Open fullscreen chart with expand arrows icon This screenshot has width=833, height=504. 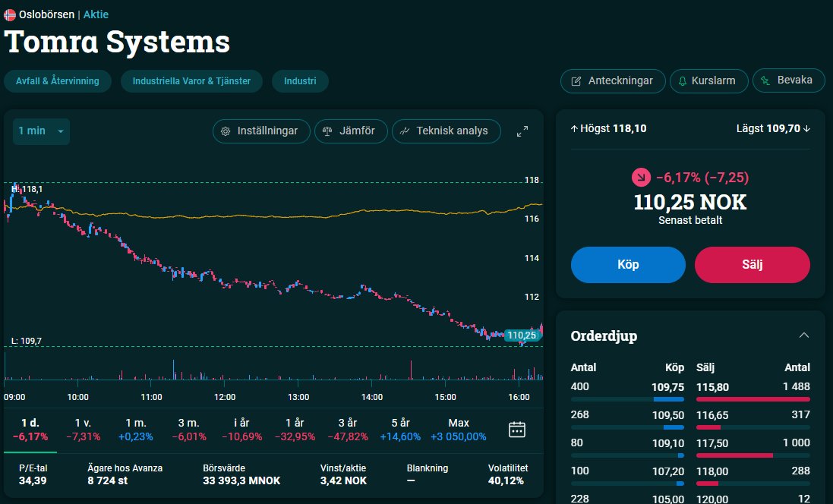point(522,131)
